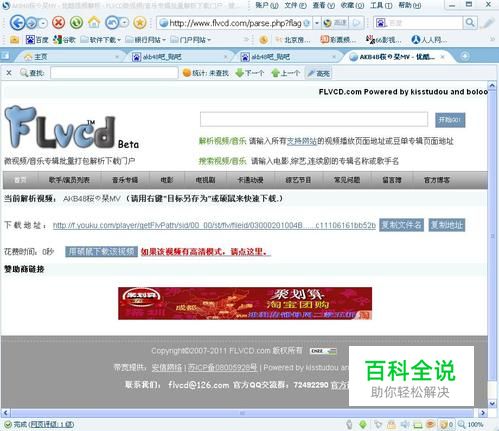Go to the Home page icon
Screen dimensions: 499x431
click(x=94, y=22)
